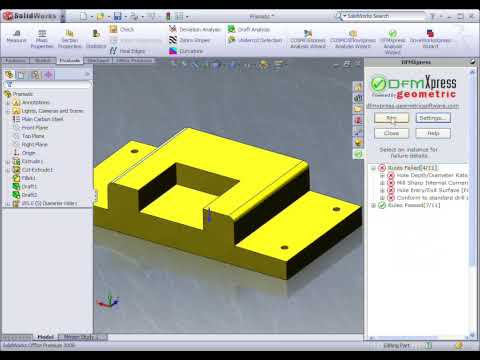Click the DFMXpress pane vertical scrollbar
This screenshot has height=360, width=480.
472,203
